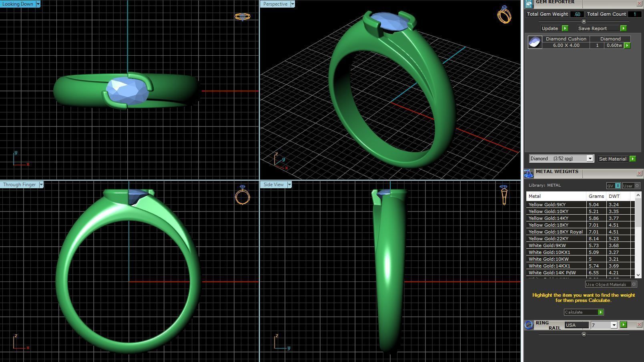Close the Gem Reporter panel

pyautogui.click(x=639, y=4)
